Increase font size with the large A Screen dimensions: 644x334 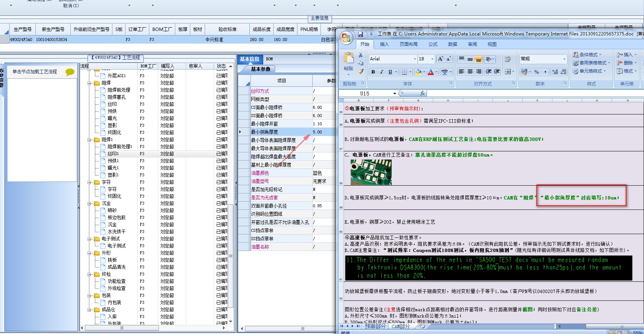[x=441, y=59]
